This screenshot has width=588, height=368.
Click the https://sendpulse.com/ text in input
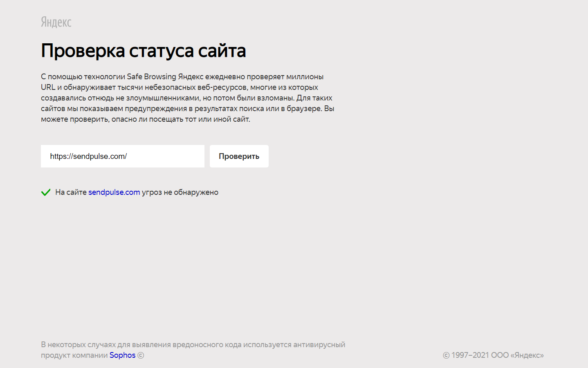(x=88, y=156)
